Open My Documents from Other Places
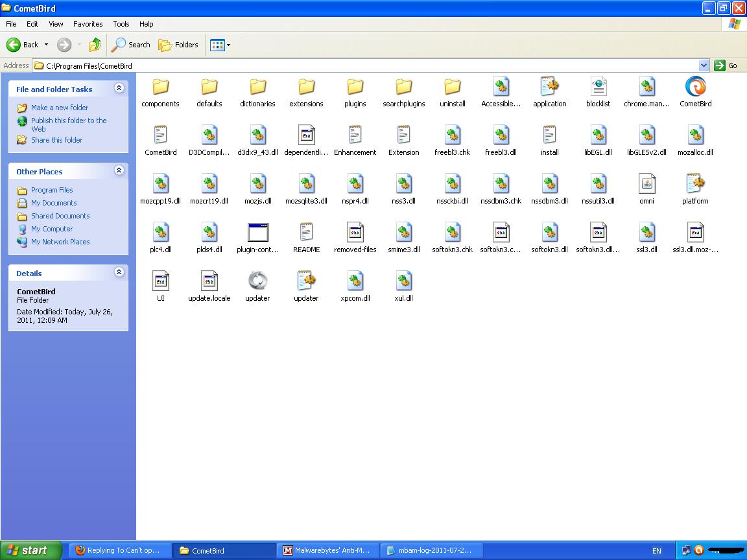This screenshot has height=560, width=747. click(54, 203)
